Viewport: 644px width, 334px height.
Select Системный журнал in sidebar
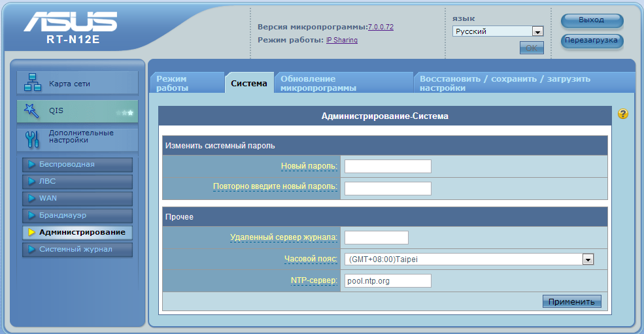click(77, 250)
